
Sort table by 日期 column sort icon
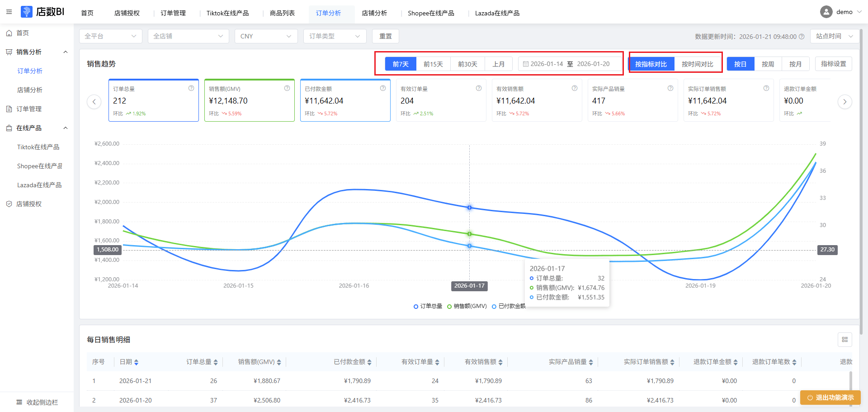pos(137,362)
